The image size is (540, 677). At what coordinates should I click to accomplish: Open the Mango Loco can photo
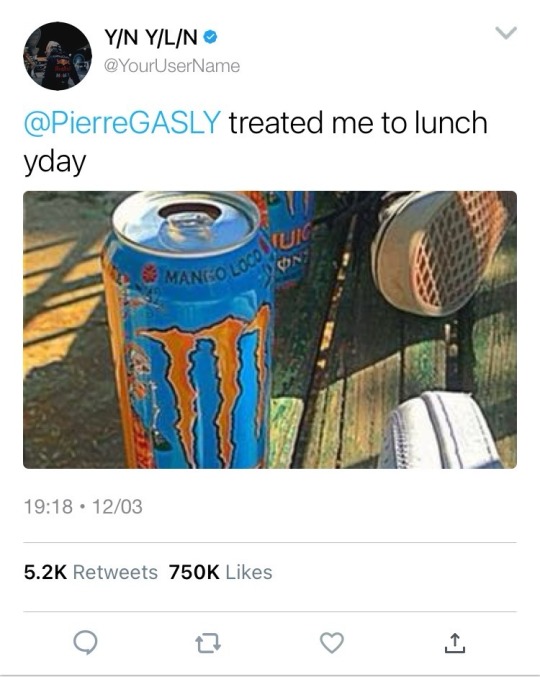tap(270, 330)
